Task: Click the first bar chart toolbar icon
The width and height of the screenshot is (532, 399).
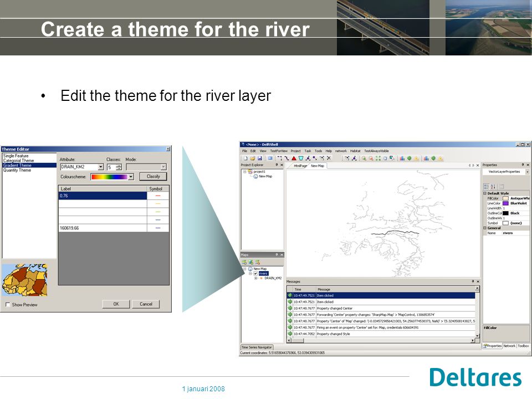Action: (402, 158)
